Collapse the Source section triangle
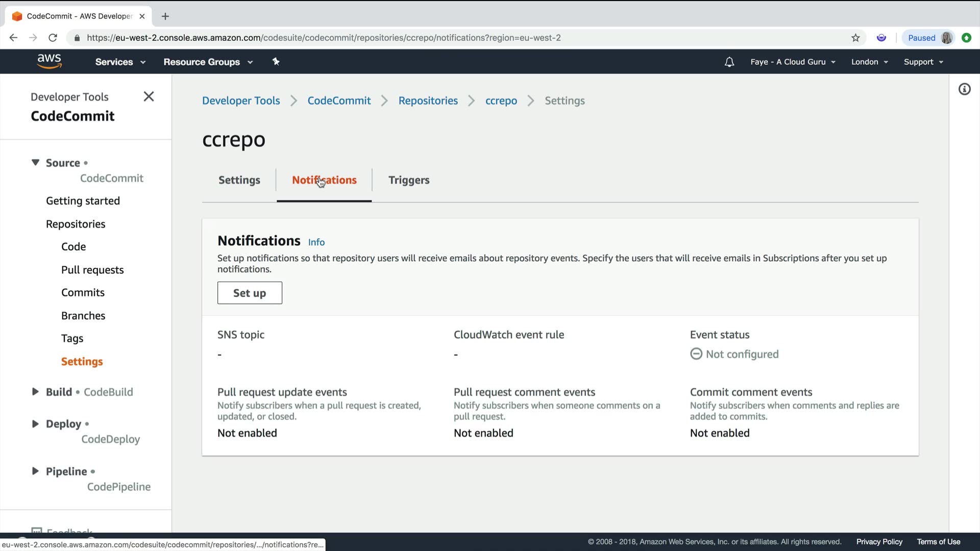Screen dimensions: 980x551 pyautogui.click(x=35, y=162)
